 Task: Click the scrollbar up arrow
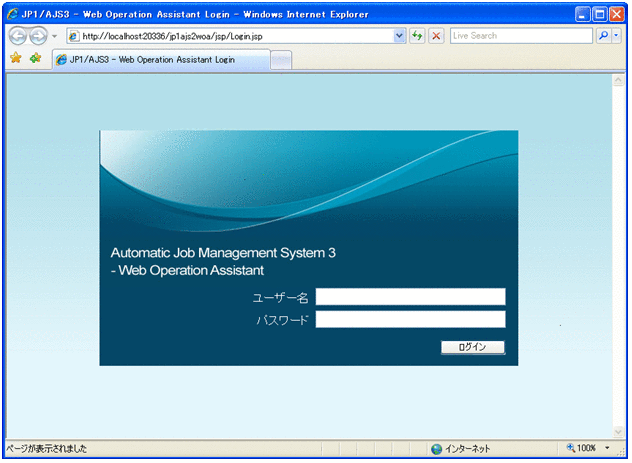tap(618, 80)
